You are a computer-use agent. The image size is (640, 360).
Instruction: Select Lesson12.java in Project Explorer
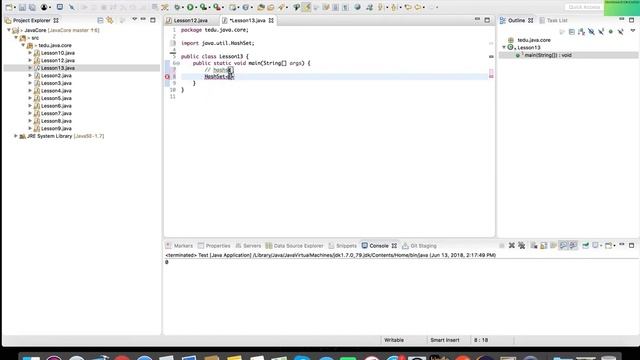tap(58, 60)
